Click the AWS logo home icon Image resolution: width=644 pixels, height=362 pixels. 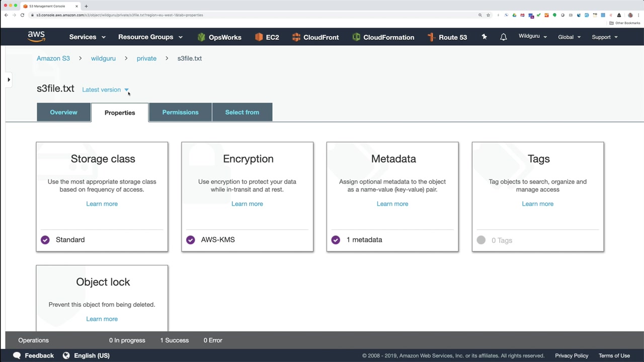(x=36, y=37)
